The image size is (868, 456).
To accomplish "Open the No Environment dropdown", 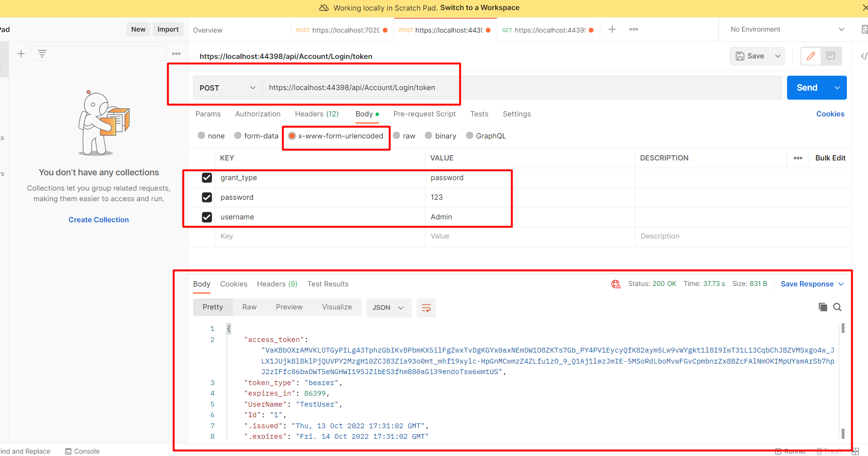I will click(788, 30).
